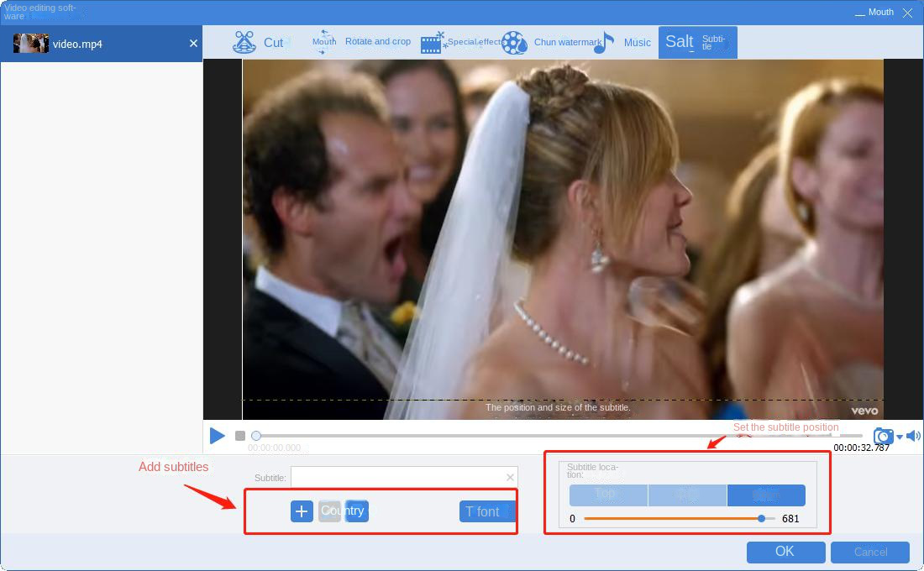Click the snapshot camera icon

click(883, 435)
